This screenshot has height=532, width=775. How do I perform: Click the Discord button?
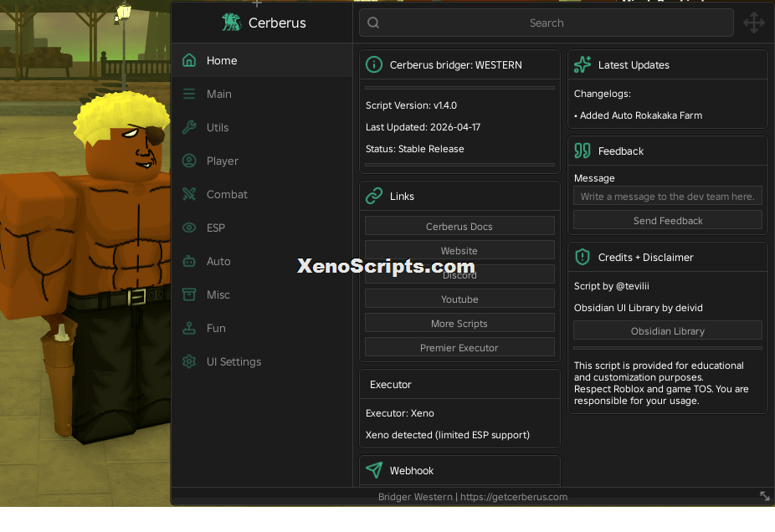[x=459, y=274]
